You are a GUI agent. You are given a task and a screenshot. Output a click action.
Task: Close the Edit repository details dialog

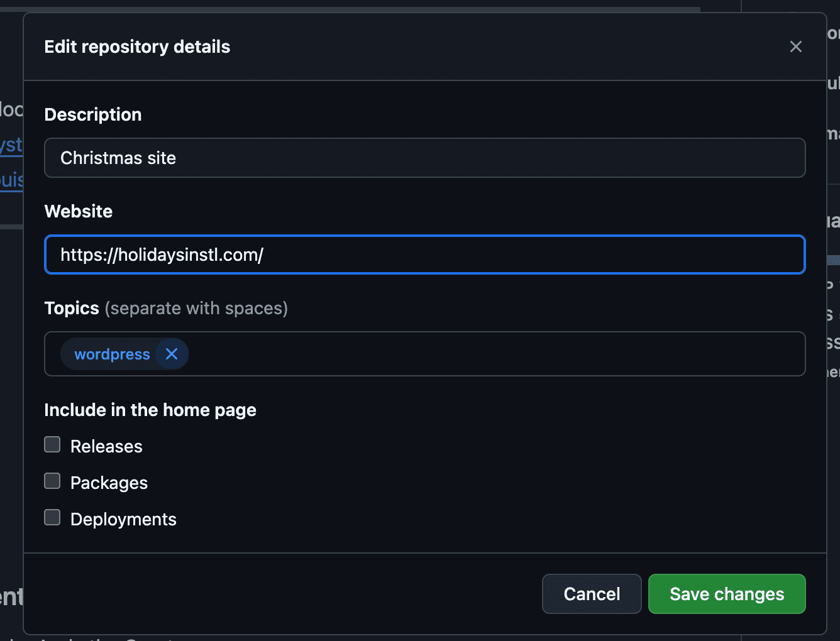pyautogui.click(x=796, y=47)
